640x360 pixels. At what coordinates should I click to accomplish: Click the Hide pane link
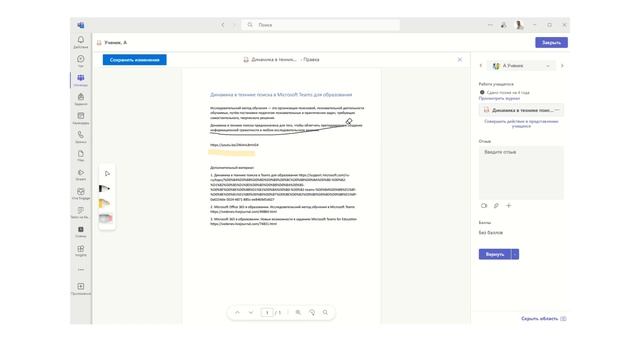pyautogui.click(x=544, y=319)
